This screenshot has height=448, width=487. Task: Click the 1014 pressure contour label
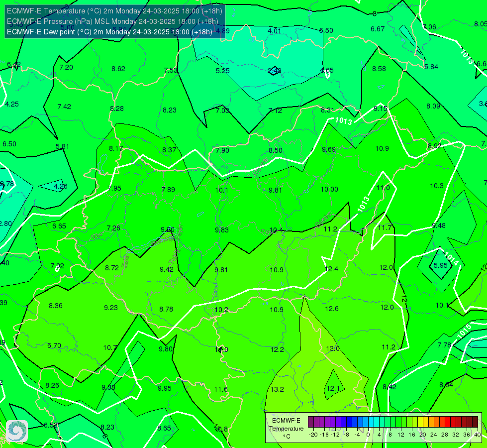click(x=451, y=259)
